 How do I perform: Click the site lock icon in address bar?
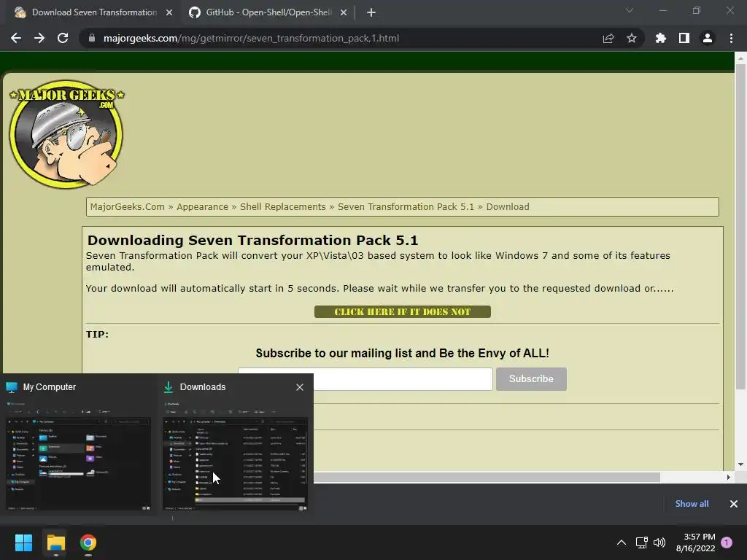click(x=92, y=38)
